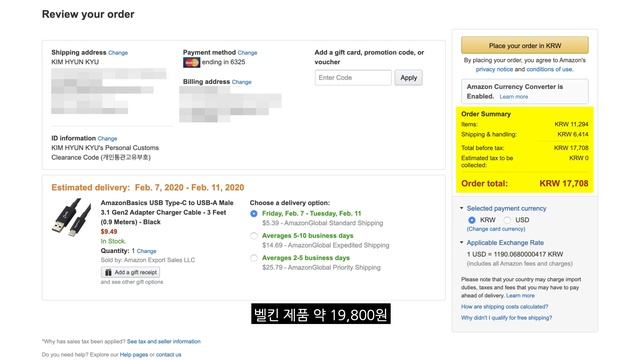Open Learn more about Currency Converter
This screenshot has width=640, height=360.
click(x=514, y=97)
